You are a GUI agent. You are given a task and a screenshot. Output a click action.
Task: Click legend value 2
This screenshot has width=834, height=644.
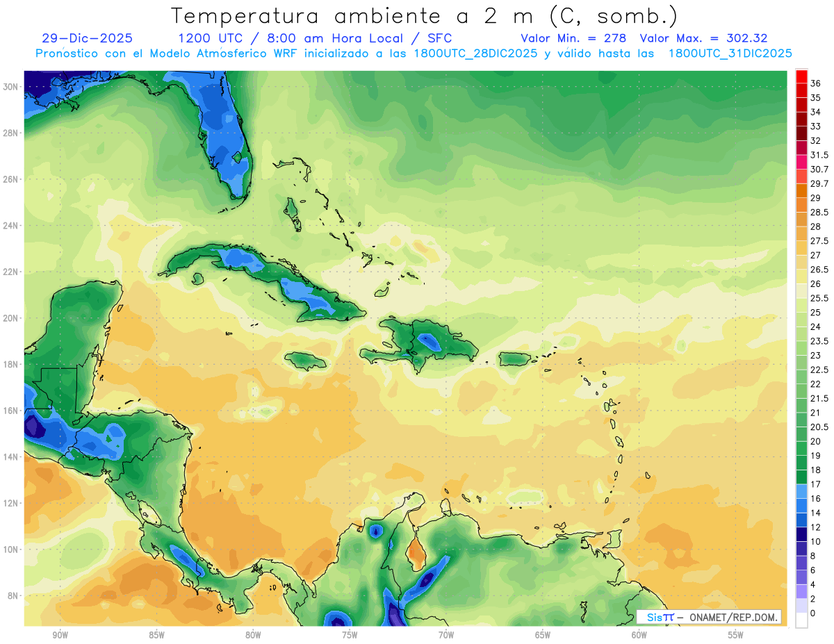pyautogui.click(x=813, y=599)
